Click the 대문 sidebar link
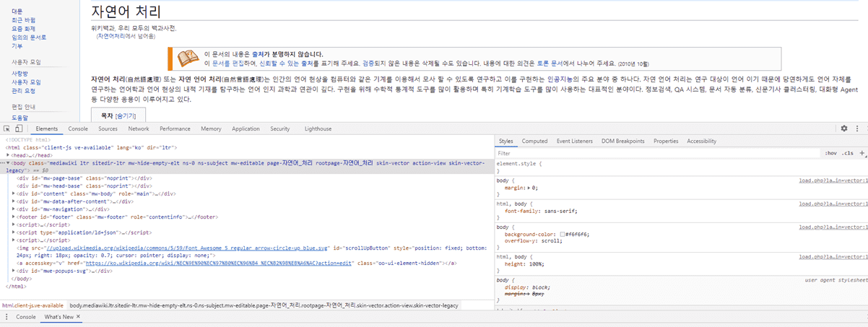Viewport: 868px width, 327px height. click(x=17, y=12)
